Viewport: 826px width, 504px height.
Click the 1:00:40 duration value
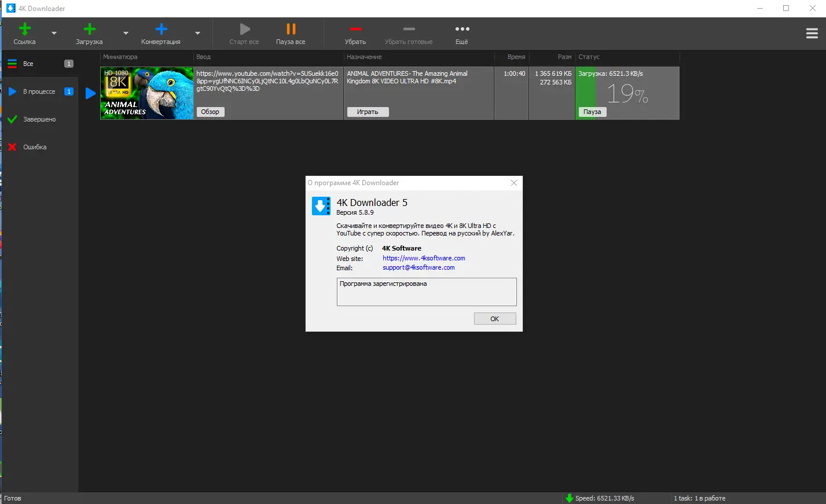[515, 73]
